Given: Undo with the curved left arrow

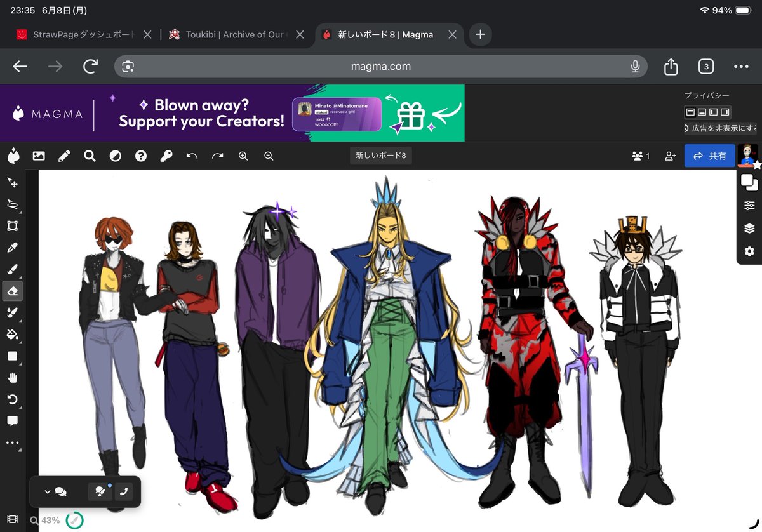Looking at the screenshot, I should tap(192, 156).
